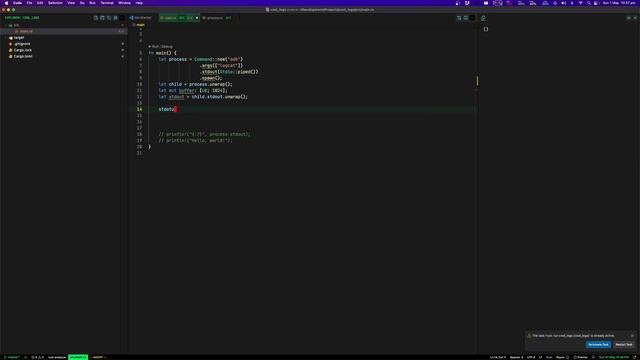The width and height of the screenshot is (640, 360).
Task: Click the editor compare changes icon
Action: [459, 18]
